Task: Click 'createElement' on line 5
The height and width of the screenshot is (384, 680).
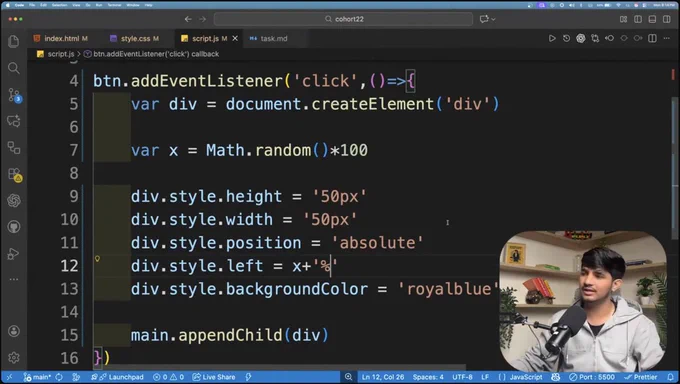Action: pyautogui.click(x=373, y=104)
